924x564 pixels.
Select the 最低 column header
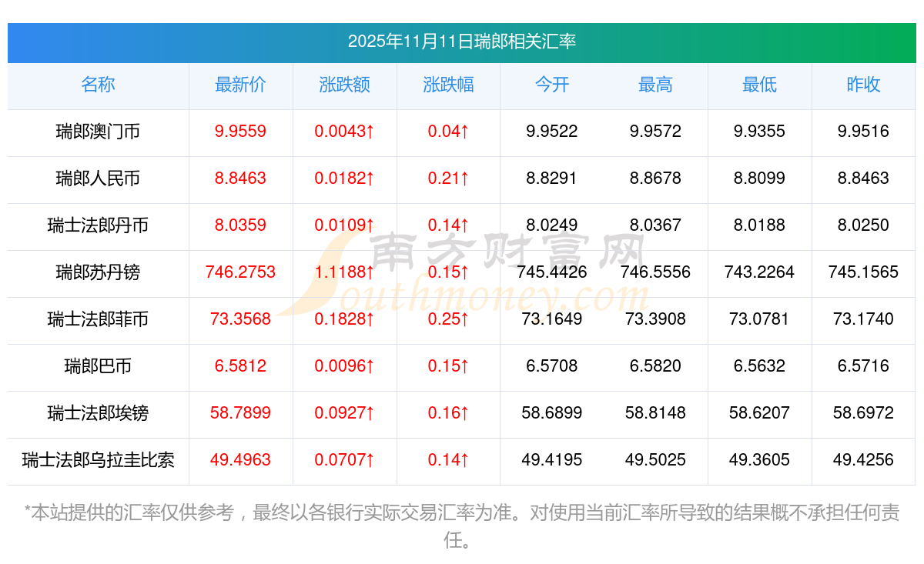pyautogui.click(x=759, y=85)
